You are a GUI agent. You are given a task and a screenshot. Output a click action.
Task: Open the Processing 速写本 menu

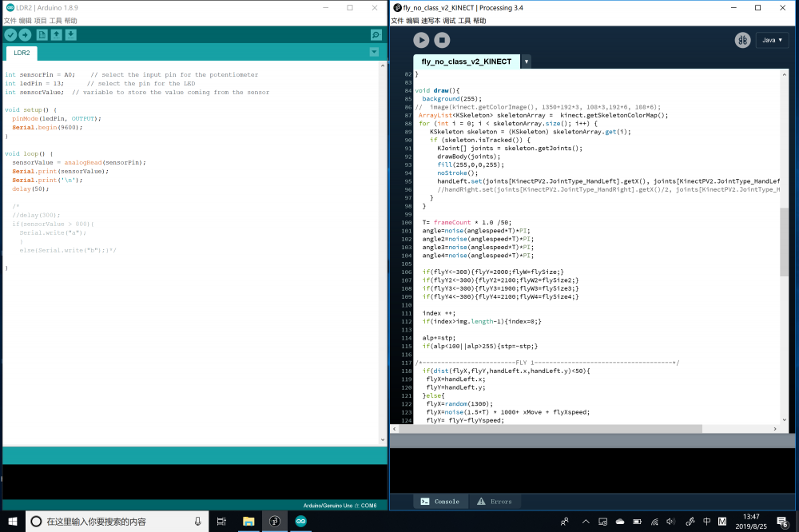pyautogui.click(x=431, y=21)
